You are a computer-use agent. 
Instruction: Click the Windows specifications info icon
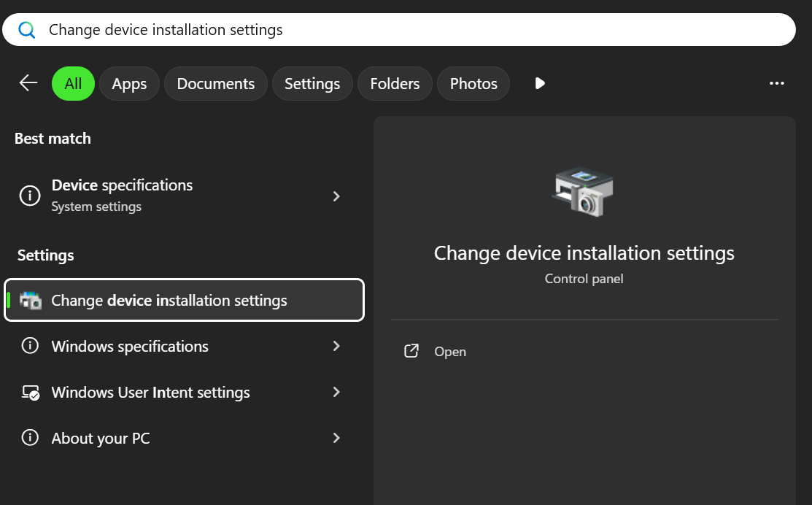(x=30, y=346)
